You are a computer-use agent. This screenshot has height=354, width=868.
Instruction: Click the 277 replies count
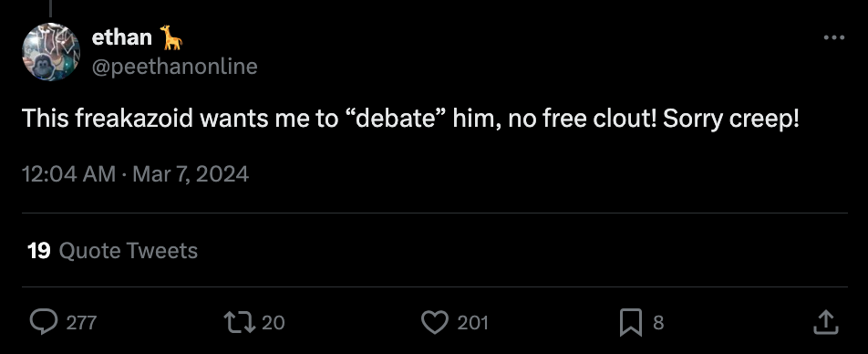point(81,322)
